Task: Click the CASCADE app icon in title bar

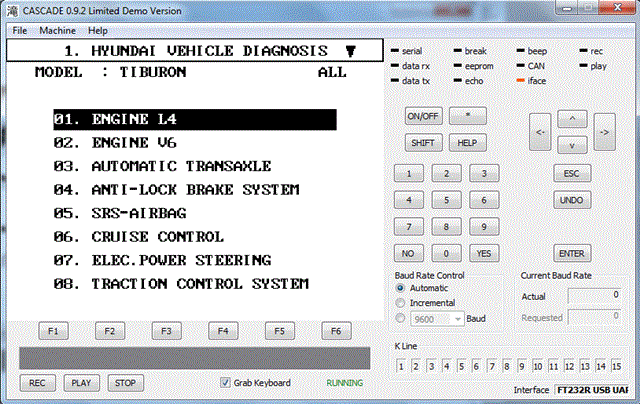Action: tap(12, 11)
